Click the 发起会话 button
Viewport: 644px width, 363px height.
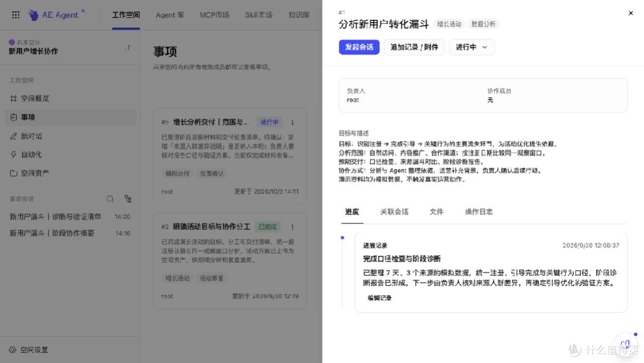pos(359,47)
